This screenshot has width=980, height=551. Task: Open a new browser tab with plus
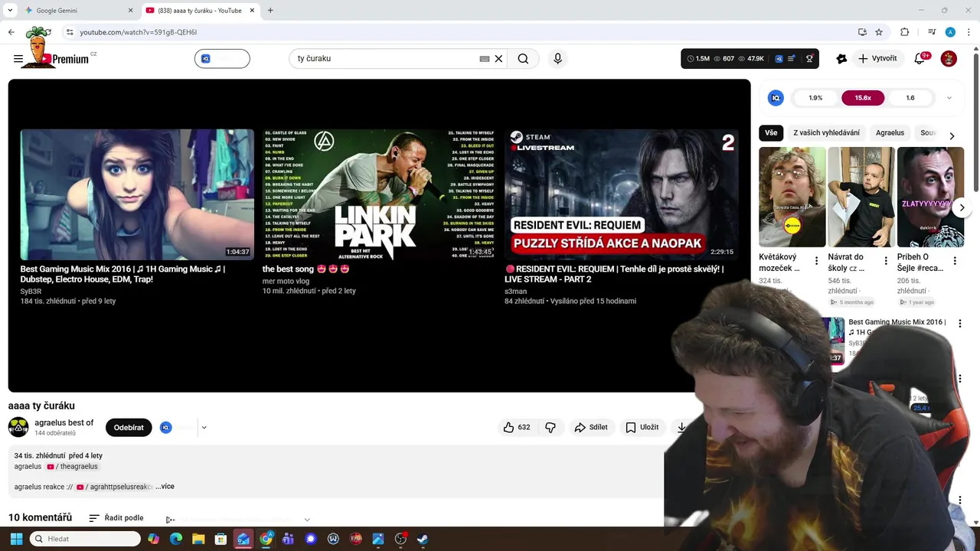pos(270,11)
